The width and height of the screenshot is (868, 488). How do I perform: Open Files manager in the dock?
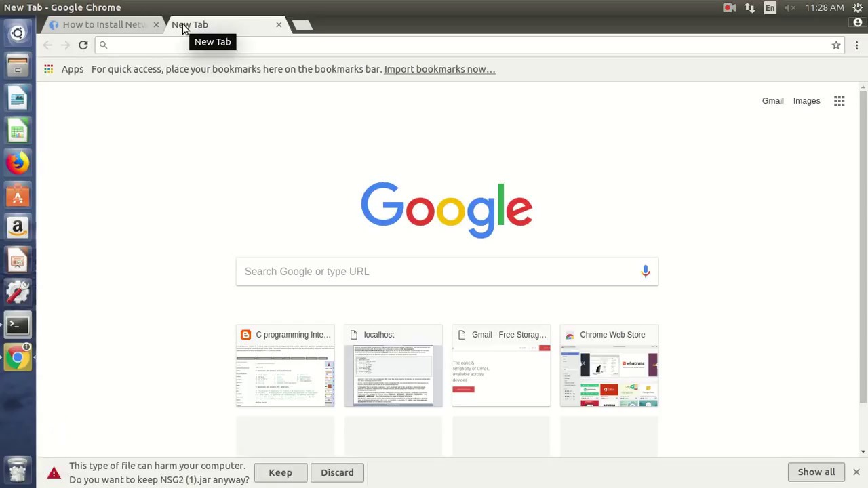18,66
